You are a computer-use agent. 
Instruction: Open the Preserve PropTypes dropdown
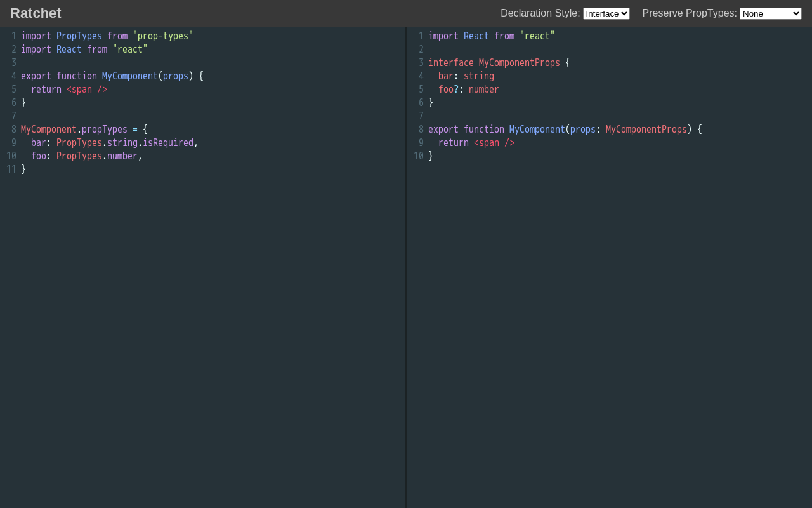[770, 13]
